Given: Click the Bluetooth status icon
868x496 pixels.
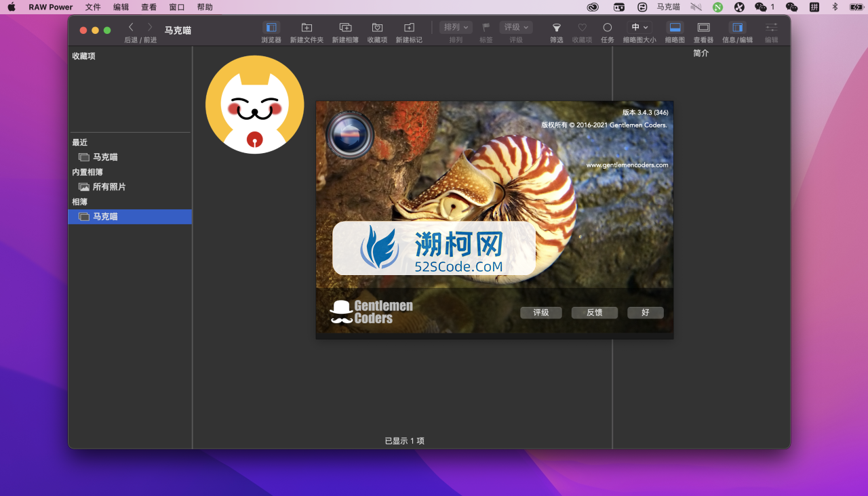Looking at the screenshot, I should coord(835,7).
